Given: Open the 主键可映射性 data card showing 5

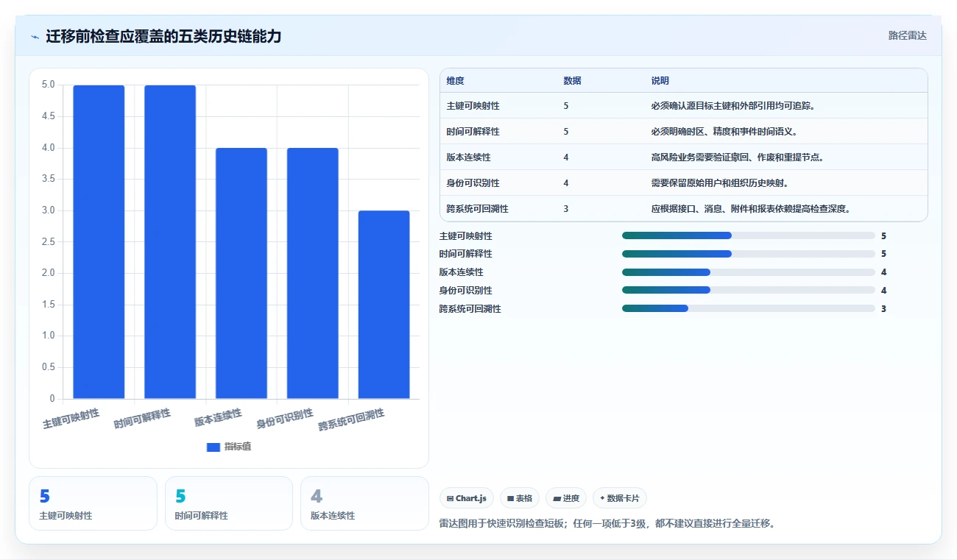Looking at the screenshot, I should click(93, 503).
